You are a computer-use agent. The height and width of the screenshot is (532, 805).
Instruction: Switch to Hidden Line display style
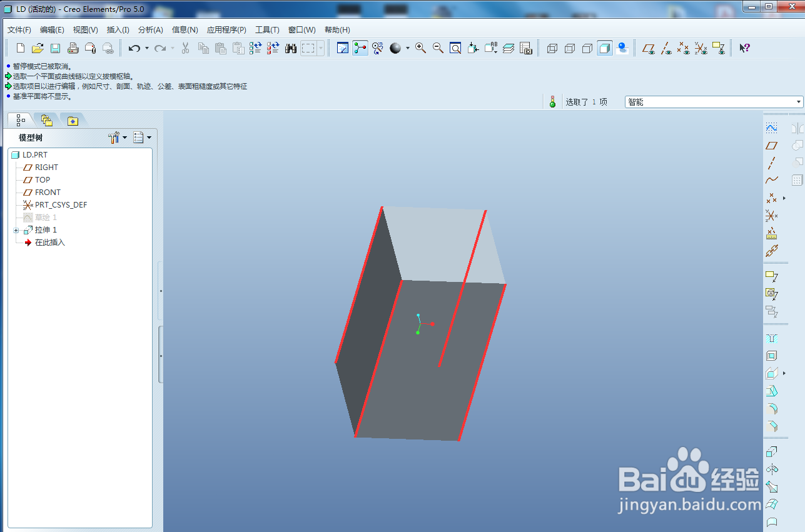click(x=570, y=48)
